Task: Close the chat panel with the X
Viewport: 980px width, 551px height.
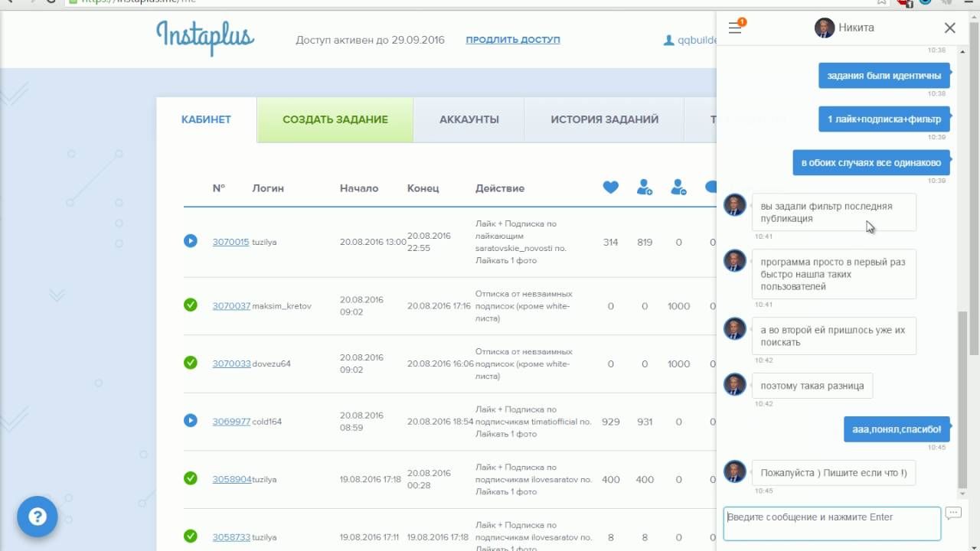Action: [x=949, y=28]
